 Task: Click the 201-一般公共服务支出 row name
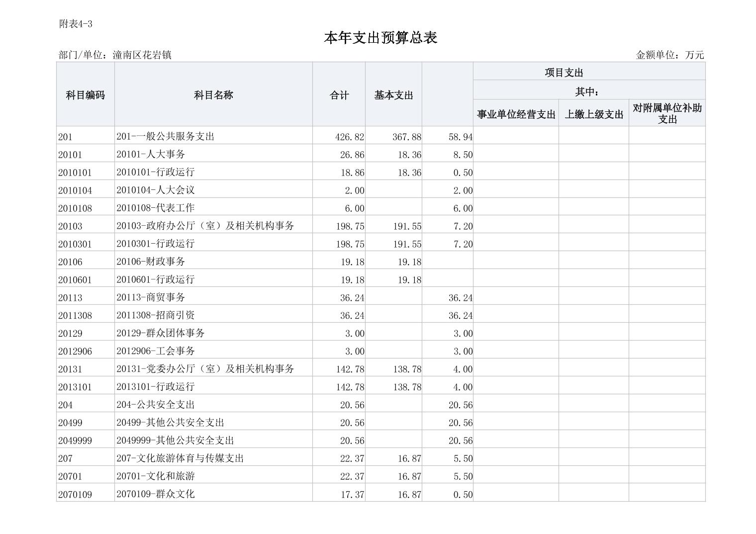(x=165, y=136)
